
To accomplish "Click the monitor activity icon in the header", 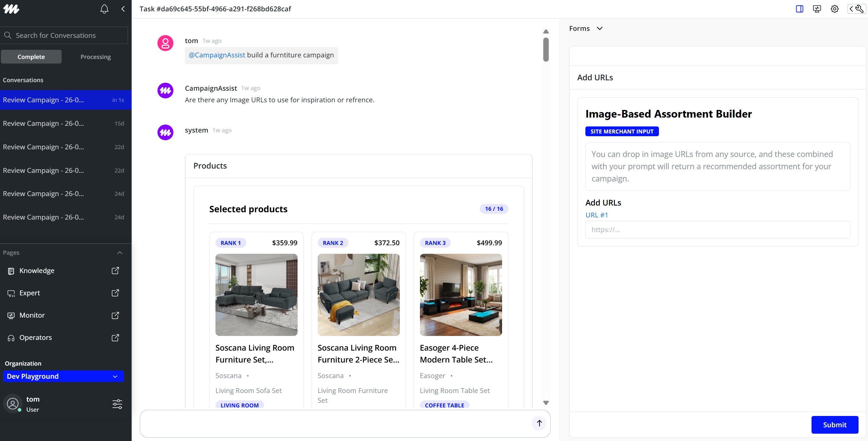I will coord(817,9).
